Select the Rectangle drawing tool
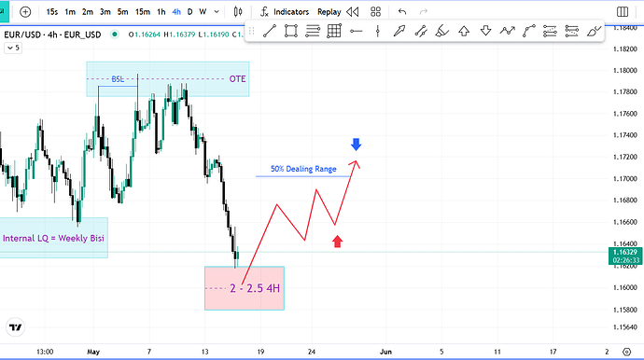 pyautogui.click(x=291, y=31)
